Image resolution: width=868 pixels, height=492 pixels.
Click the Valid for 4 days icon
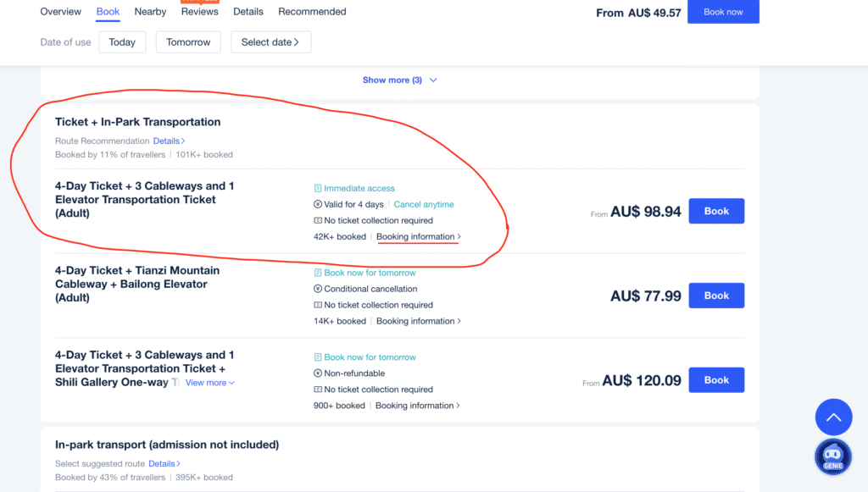318,205
